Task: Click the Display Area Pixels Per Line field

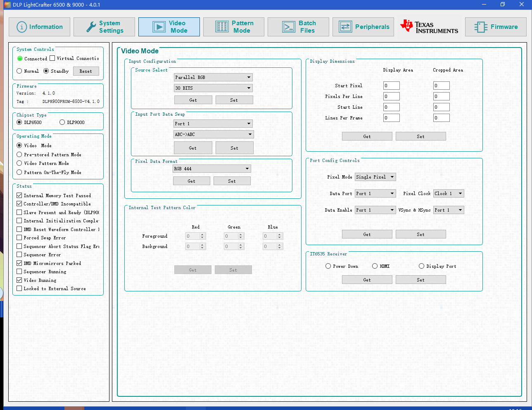Action: 392,96
